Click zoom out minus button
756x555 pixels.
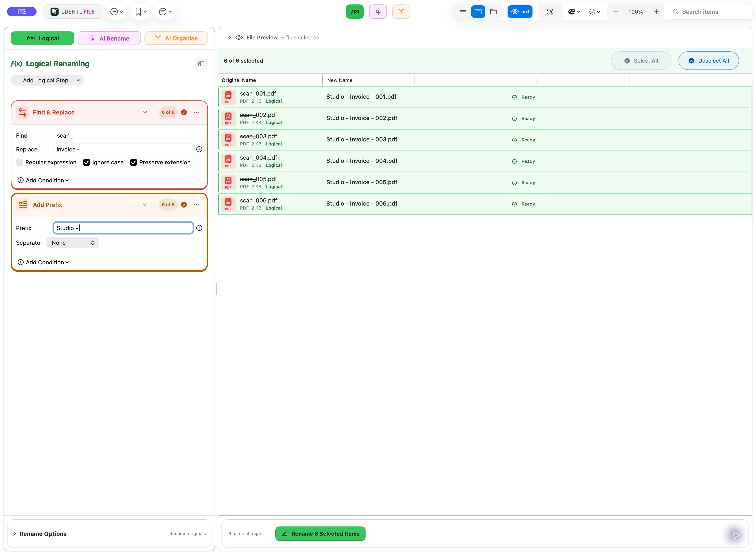[615, 12]
